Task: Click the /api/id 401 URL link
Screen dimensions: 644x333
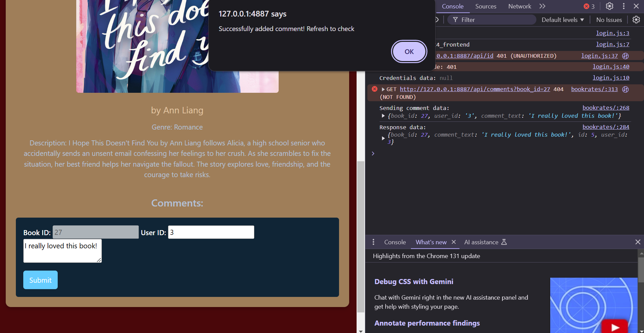Action: point(465,56)
